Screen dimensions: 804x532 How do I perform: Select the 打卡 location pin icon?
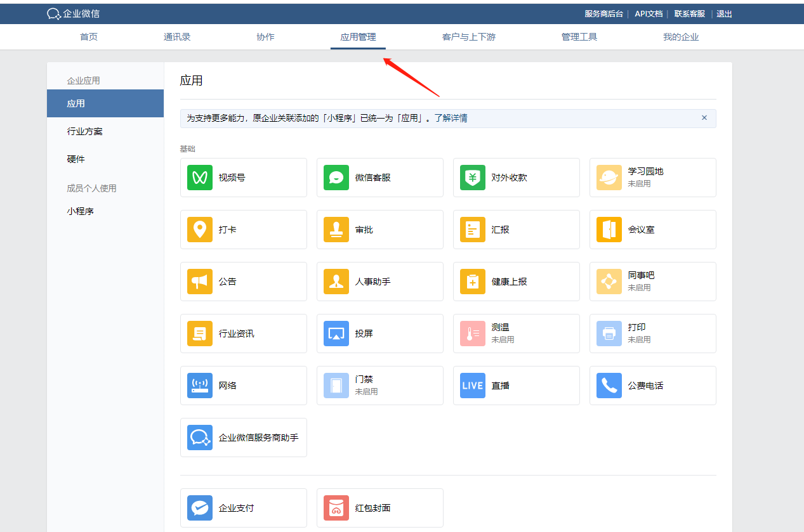tap(200, 230)
